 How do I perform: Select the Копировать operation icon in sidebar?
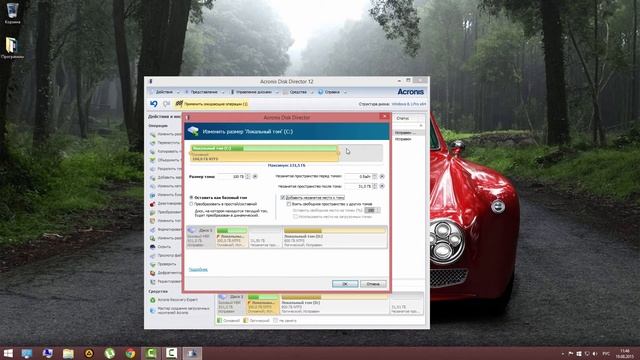click(153, 151)
